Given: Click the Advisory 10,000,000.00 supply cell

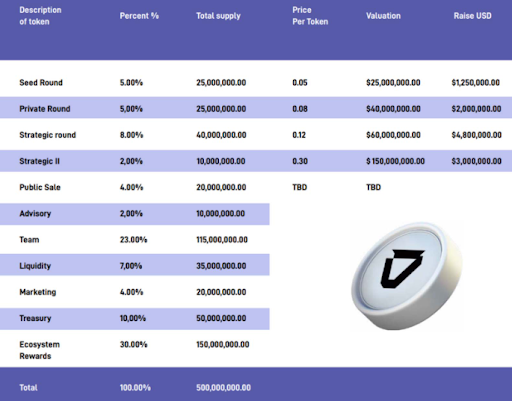Looking at the screenshot, I should click(221, 214).
